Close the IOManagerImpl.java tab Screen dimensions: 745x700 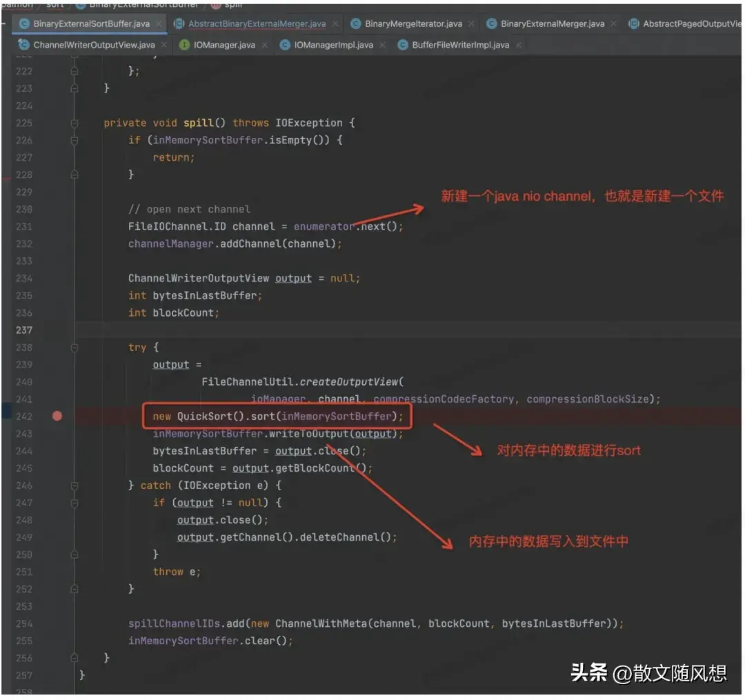[382, 45]
